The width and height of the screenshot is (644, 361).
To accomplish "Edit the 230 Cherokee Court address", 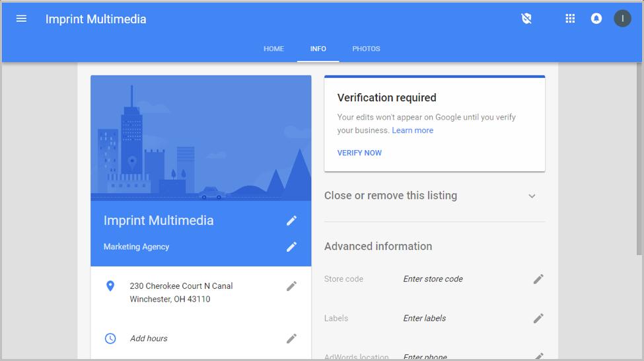I will pyautogui.click(x=291, y=286).
